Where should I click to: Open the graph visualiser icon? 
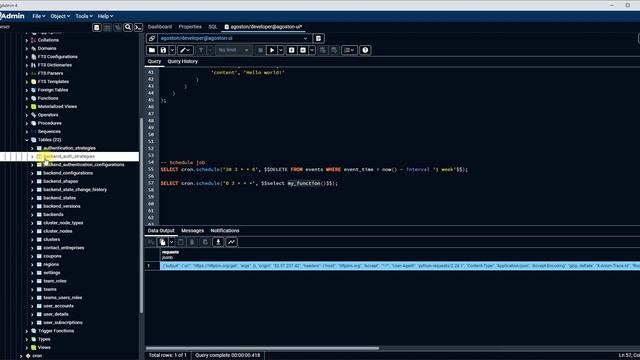pyautogui.click(x=231, y=242)
